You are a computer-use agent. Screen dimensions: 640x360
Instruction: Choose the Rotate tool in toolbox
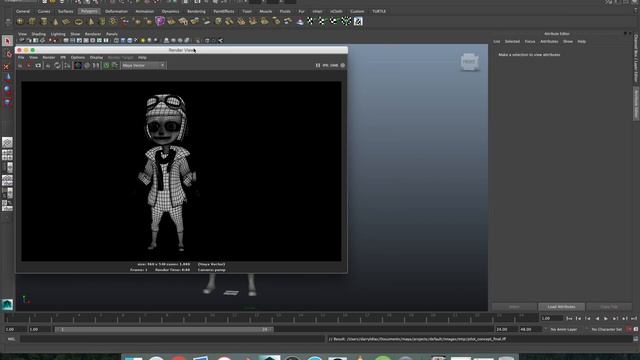(7, 89)
